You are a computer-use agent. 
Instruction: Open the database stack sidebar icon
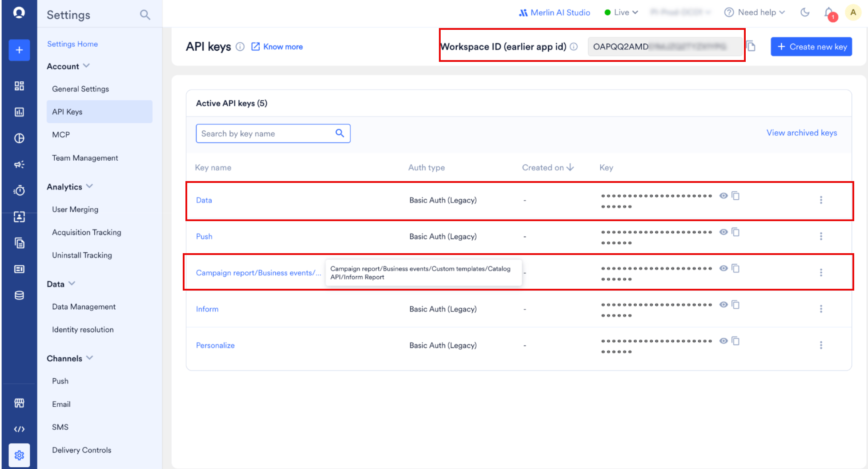[x=19, y=295]
